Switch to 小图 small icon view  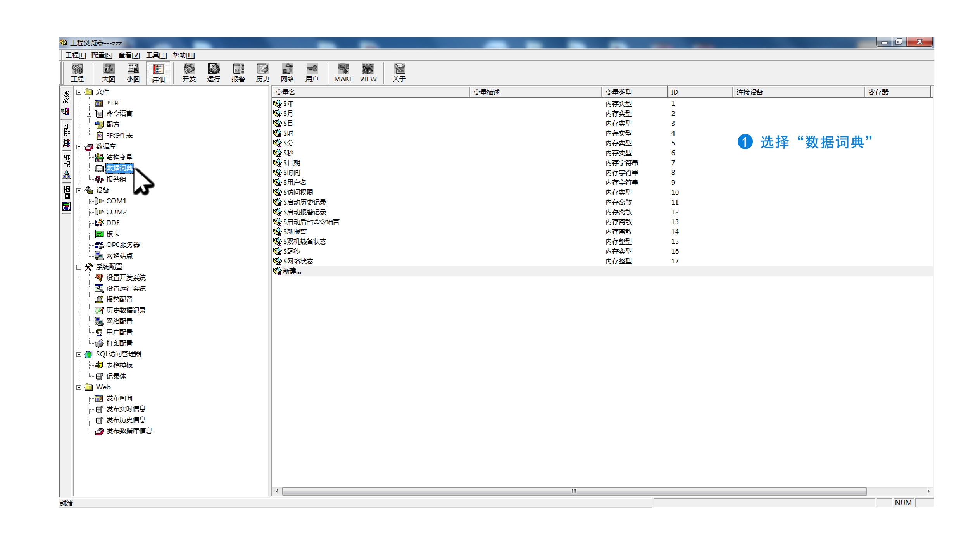133,73
